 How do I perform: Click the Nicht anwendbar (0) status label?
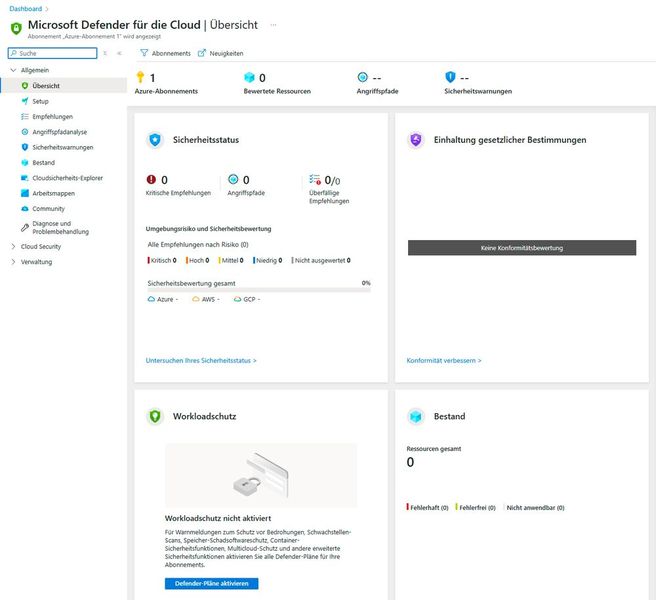[x=535, y=508]
